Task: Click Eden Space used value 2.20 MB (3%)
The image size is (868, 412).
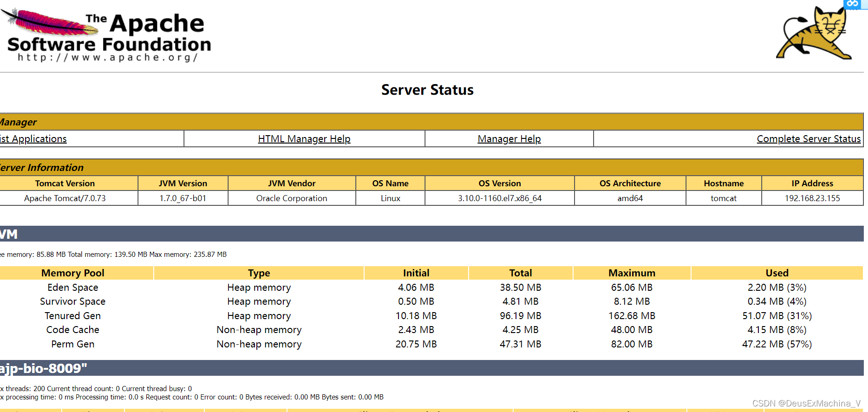Action: click(777, 288)
